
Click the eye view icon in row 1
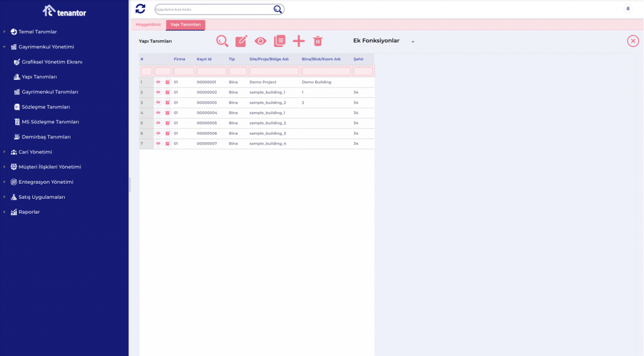(158, 82)
